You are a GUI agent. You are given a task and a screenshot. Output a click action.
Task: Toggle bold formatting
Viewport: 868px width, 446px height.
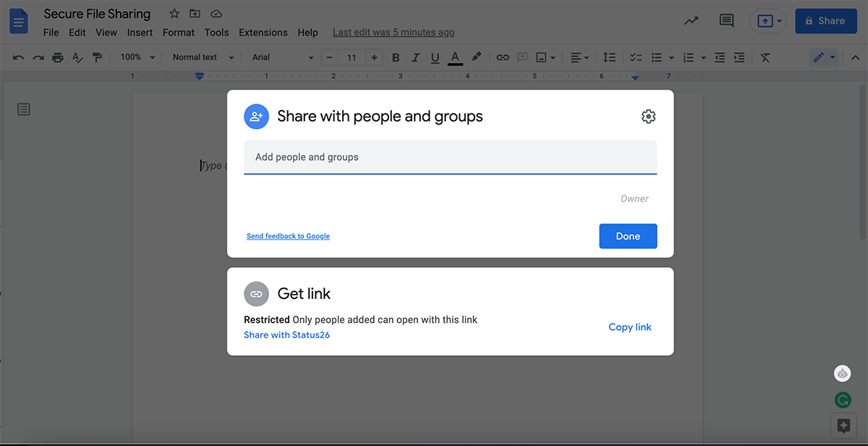pos(396,57)
